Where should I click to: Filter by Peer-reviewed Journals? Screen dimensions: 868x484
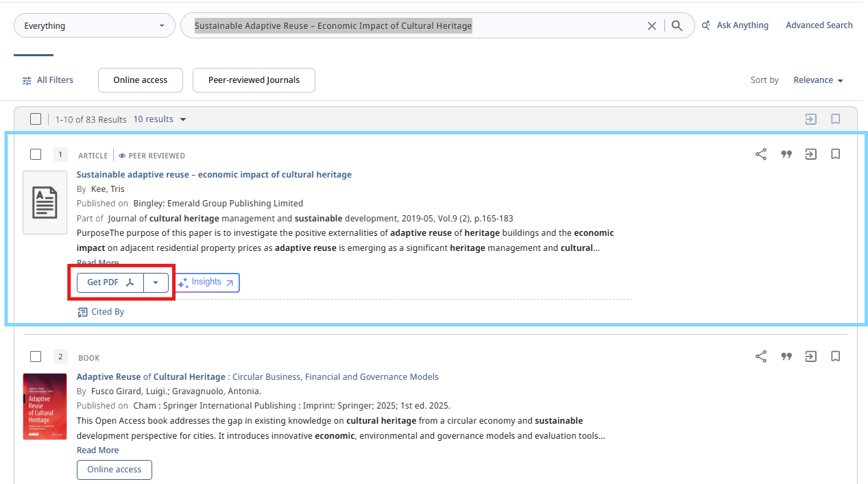tap(254, 80)
